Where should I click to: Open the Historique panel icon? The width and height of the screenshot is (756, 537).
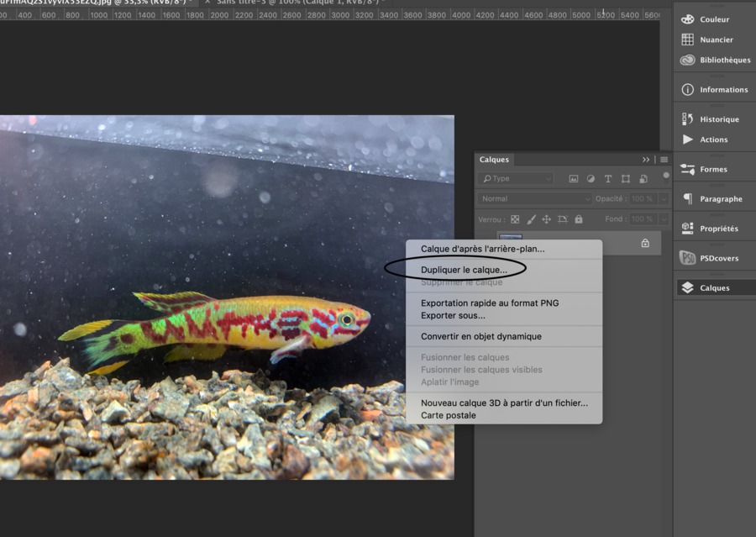click(x=687, y=119)
